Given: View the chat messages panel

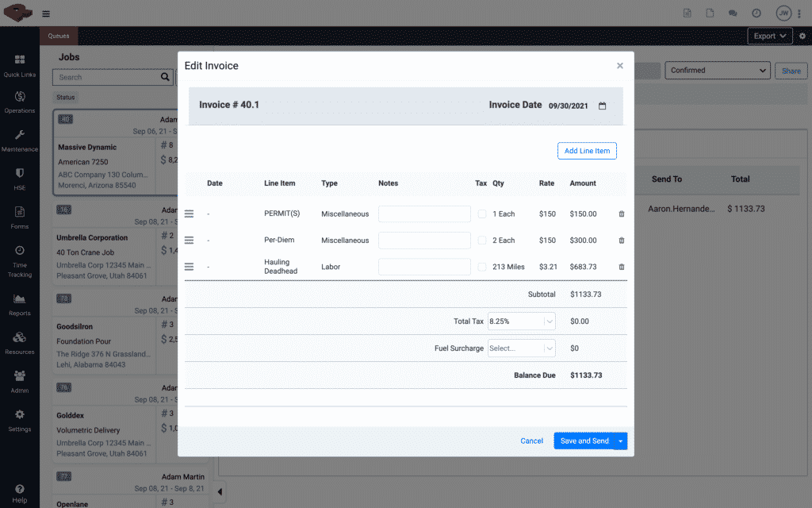Looking at the screenshot, I should (x=732, y=13).
